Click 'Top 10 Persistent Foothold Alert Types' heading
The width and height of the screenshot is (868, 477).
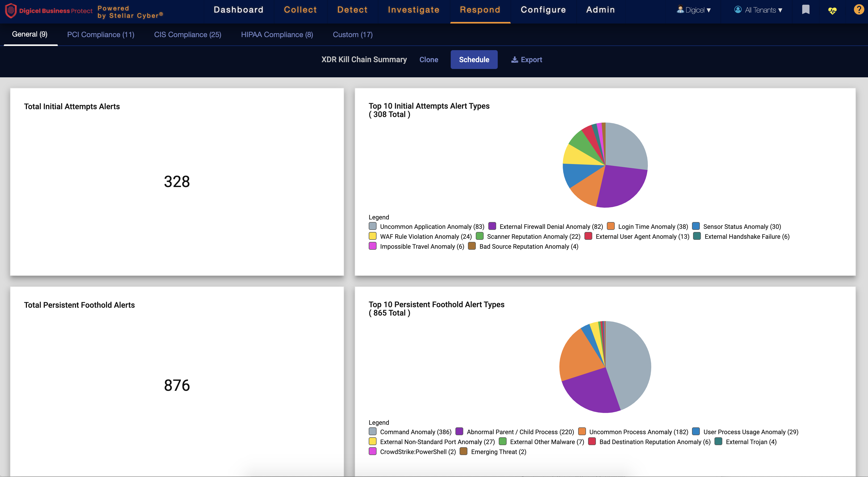click(x=436, y=304)
